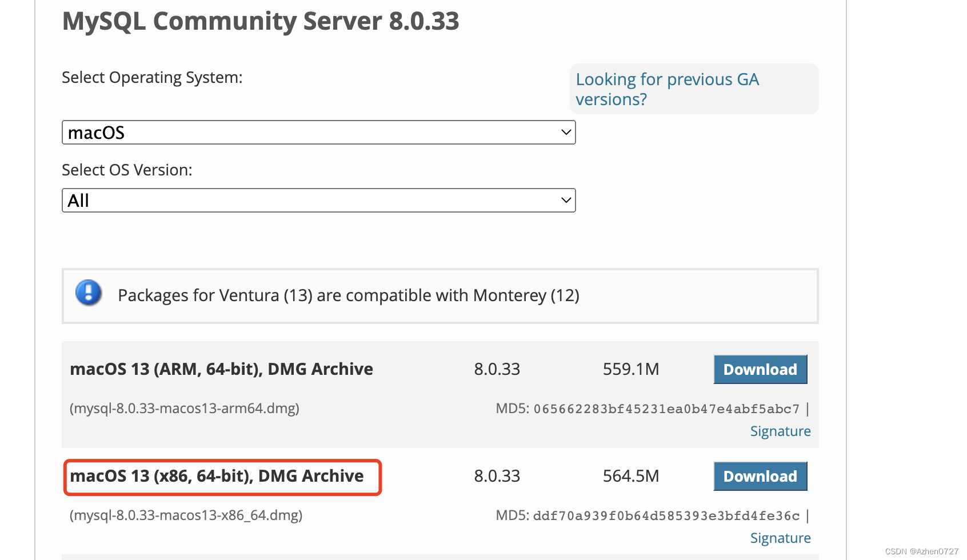This screenshot has height=560, width=967.
Task: Click the 564.5M file size value
Action: point(631,476)
